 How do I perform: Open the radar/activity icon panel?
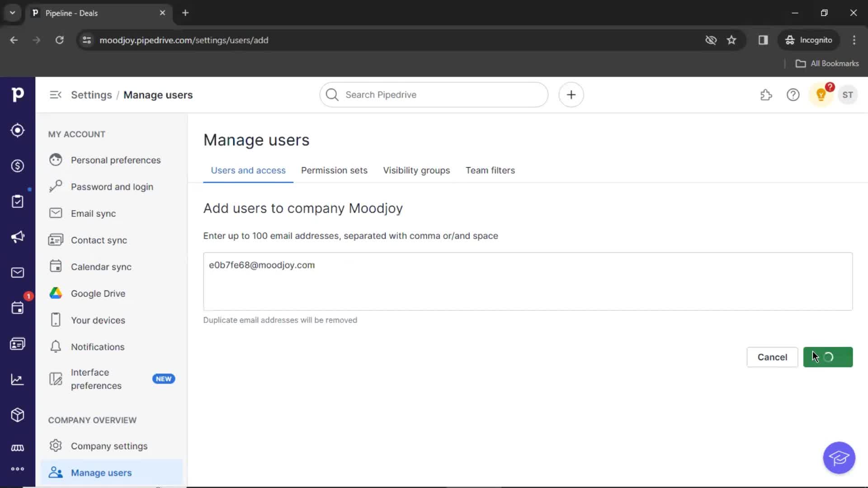pos(17,130)
